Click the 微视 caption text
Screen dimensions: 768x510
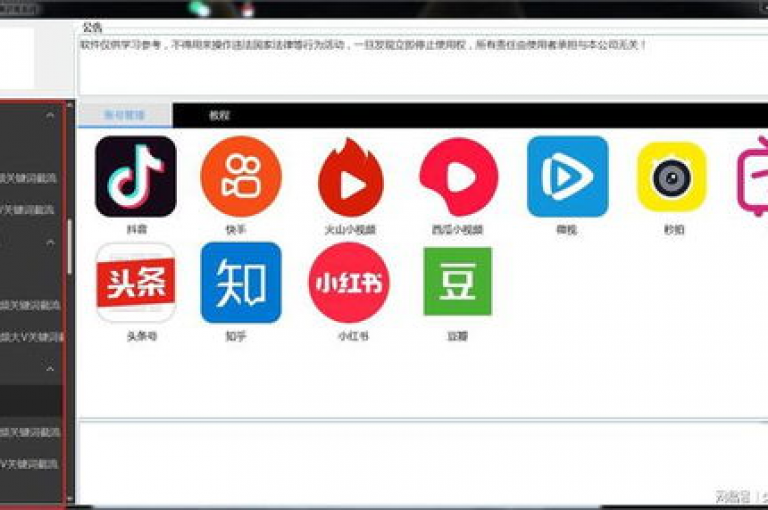point(567,229)
